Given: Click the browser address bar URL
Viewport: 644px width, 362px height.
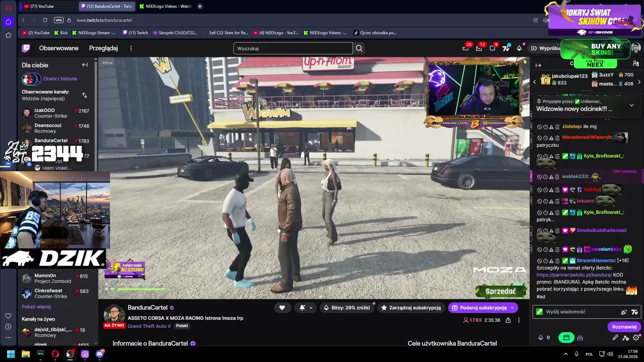Looking at the screenshot, I should pyautogui.click(x=104, y=20).
